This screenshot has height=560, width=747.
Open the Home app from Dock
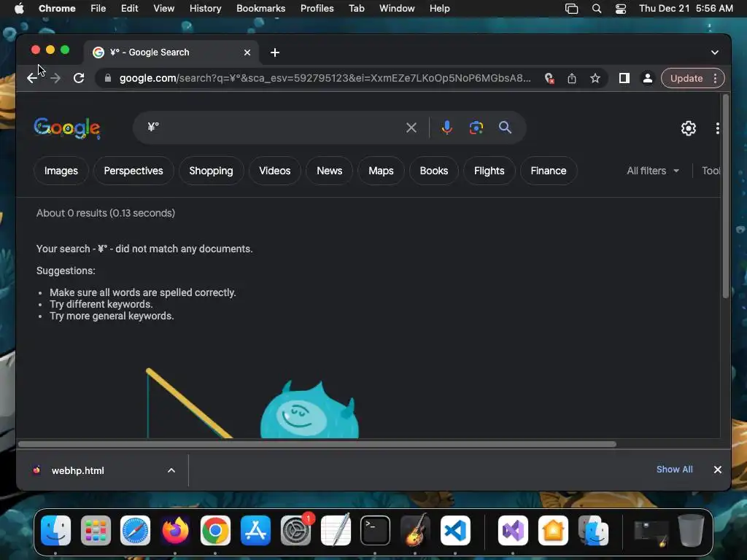(553, 531)
